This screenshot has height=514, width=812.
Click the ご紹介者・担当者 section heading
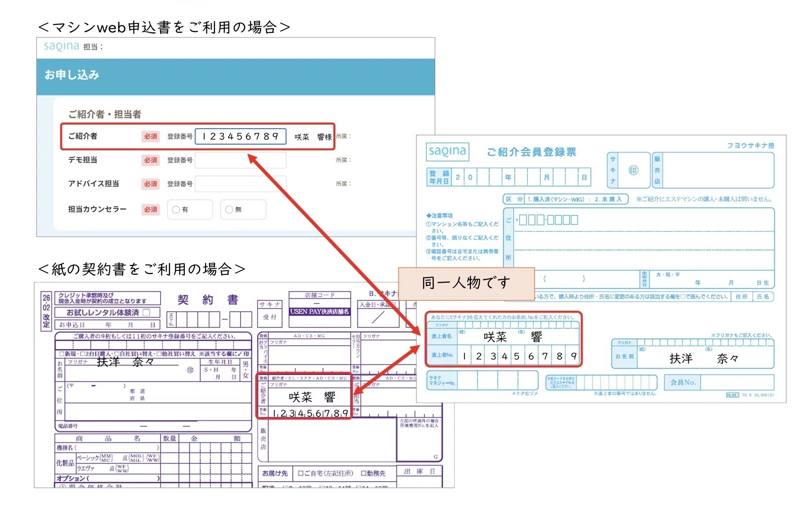[x=105, y=114]
